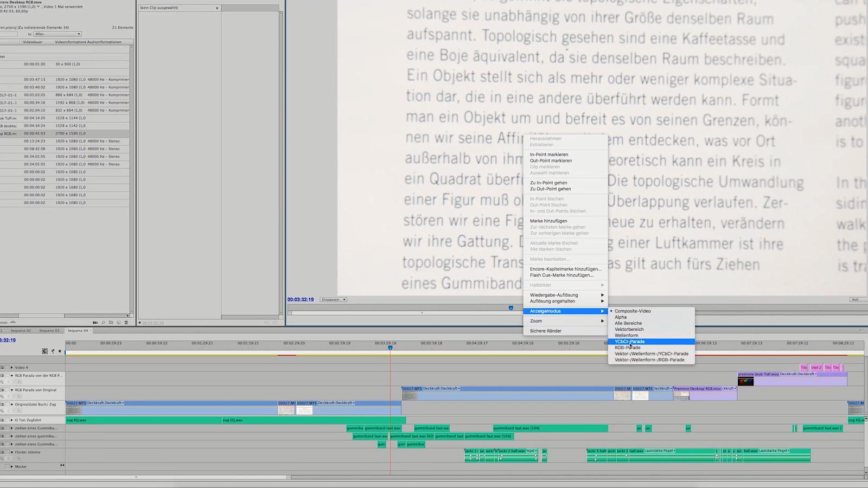This screenshot has height=488, width=868.
Task: Click the icon on the Master track row
Action: click(x=62, y=465)
